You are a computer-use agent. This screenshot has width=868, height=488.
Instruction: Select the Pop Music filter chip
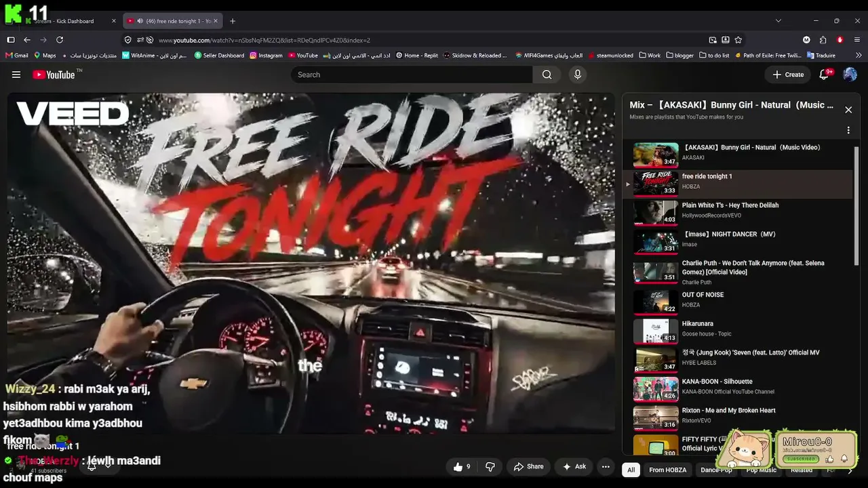coord(762,470)
